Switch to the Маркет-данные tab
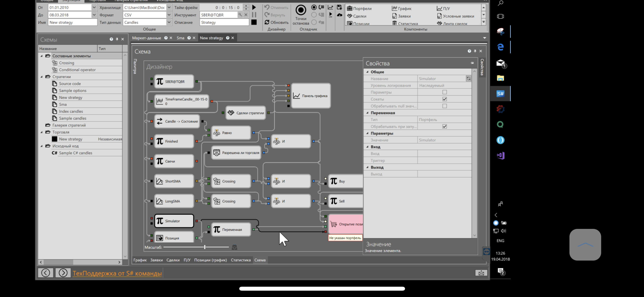This screenshot has width=644, height=297. (146, 38)
